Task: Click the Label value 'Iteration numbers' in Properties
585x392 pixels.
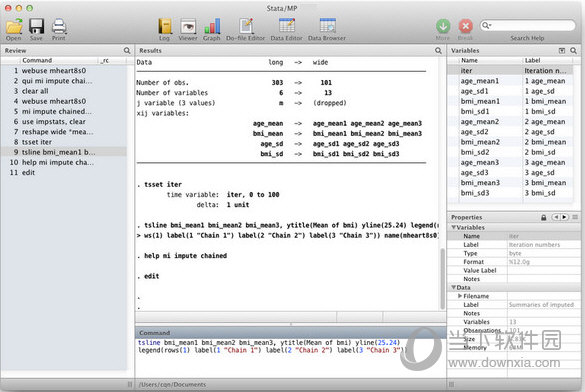Action: pyautogui.click(x=534, y=245)
